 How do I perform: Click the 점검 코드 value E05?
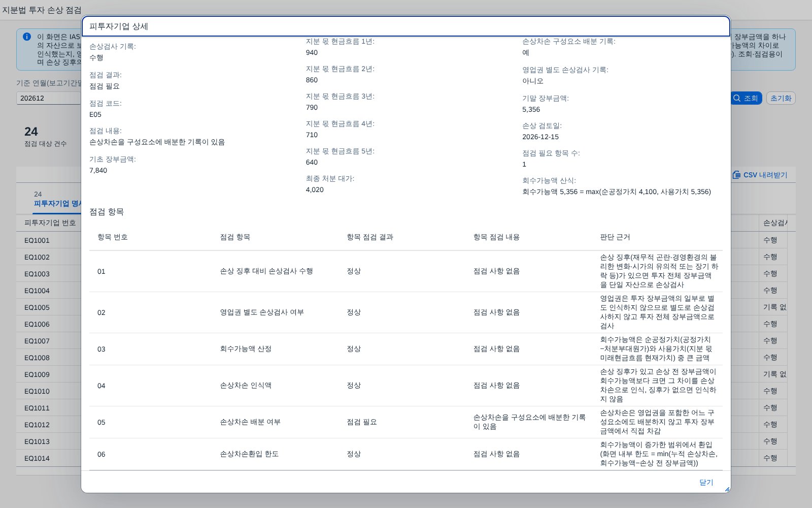[x=95, y=114]
